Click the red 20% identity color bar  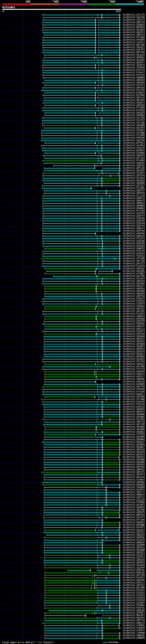coord(16,4)
